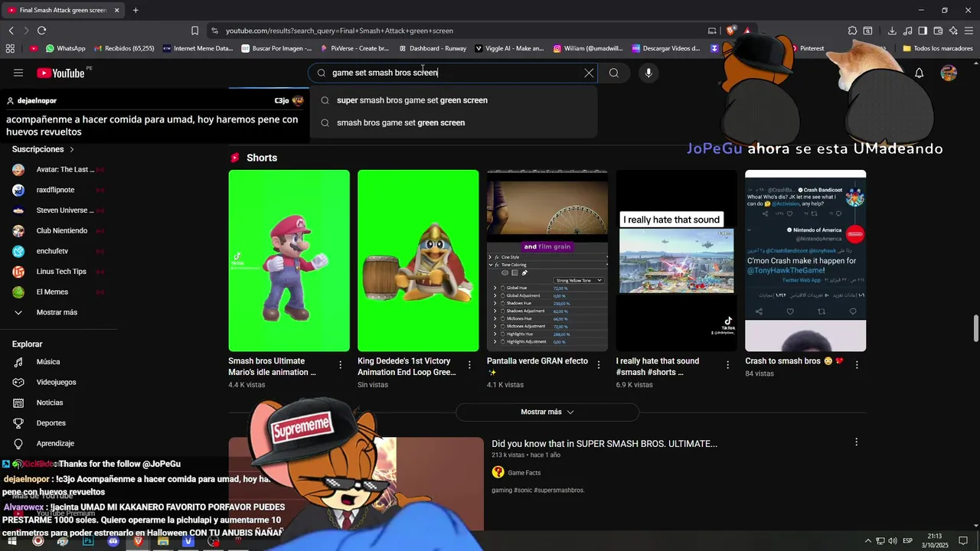Open WhatsApp bookmark
Image resolution: width=980 pixels, height=551 pixels.
point(65,48)
